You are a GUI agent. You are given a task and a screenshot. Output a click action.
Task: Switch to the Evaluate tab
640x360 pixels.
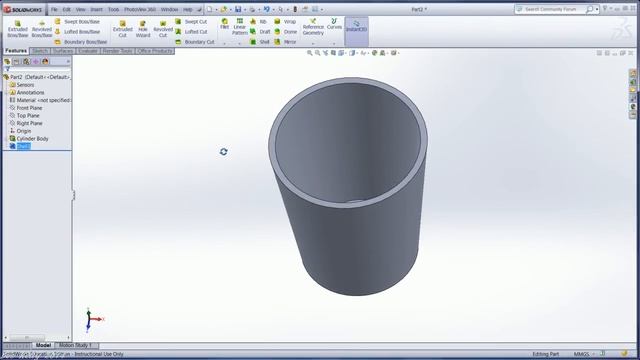tap(88, 51)
